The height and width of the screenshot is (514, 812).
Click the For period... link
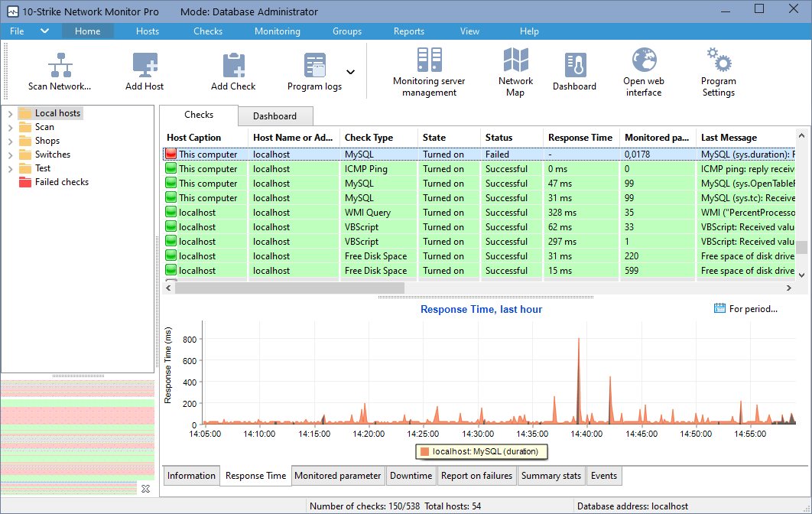pyautogui.click(x=753, y=309)
